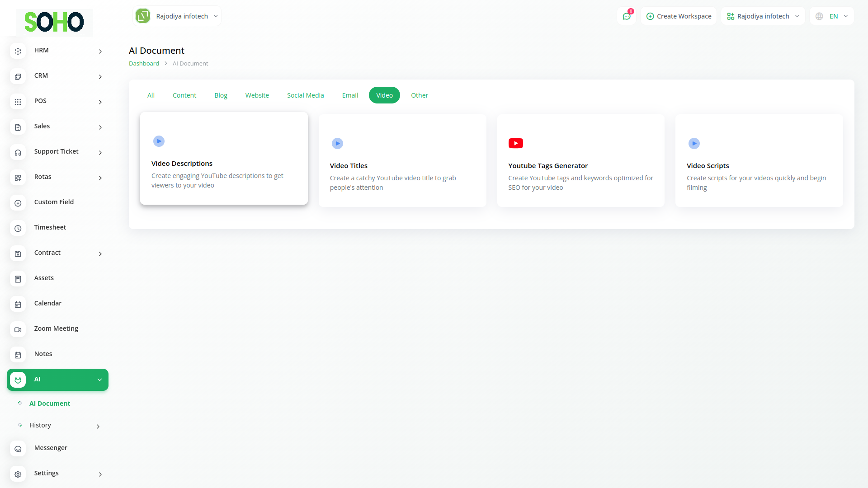The width and height of the screenshot is (868, 488).
Task: Click the YouTube icon on Tags Generator card
Action: click(515, 143)
